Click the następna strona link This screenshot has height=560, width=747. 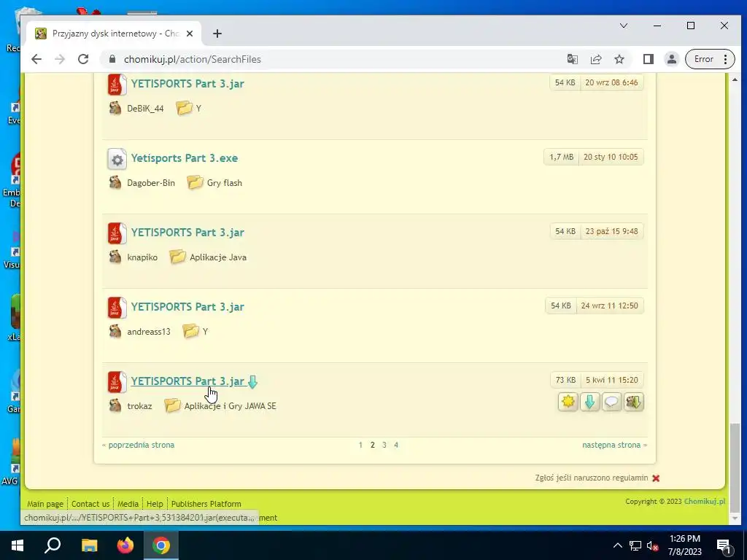click(611, 445)
